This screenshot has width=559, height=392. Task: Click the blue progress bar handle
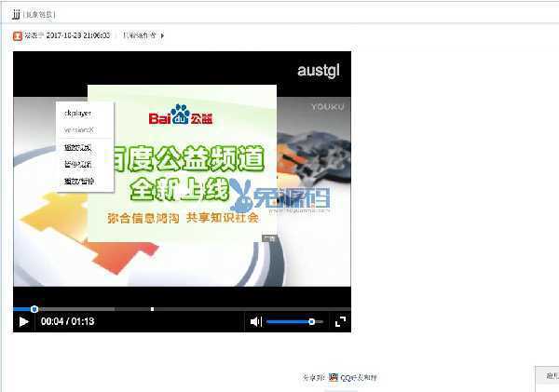click(x=34, y=309)
